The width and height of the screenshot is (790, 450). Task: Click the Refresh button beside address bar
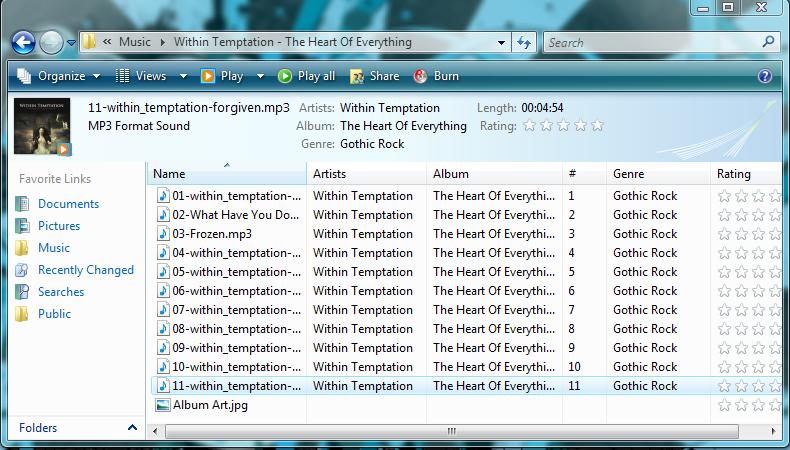click(x=524, y=43)
